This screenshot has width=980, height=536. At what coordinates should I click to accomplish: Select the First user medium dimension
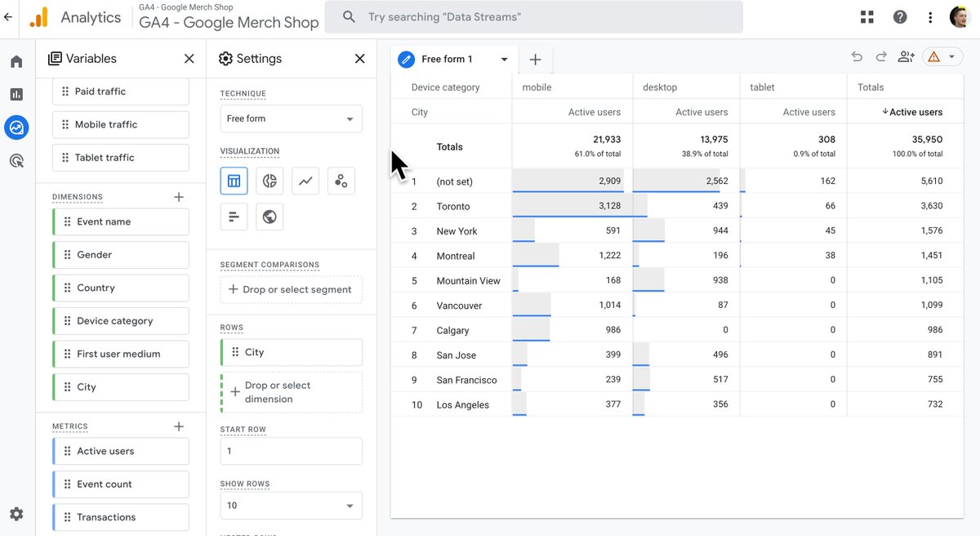click(121, 354)
